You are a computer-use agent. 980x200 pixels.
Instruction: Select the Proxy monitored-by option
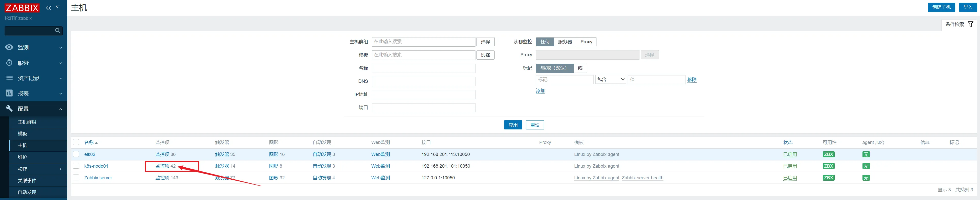point(586,42)
